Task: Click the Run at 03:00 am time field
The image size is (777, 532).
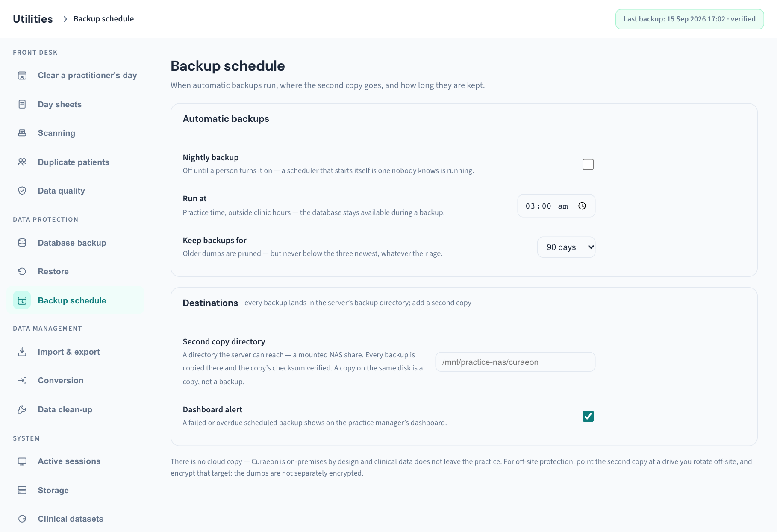Action: pos(556,206)
